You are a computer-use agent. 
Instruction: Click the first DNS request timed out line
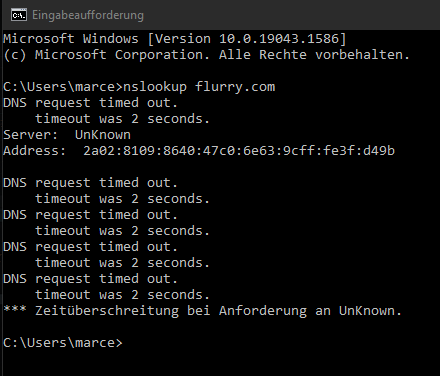click(x=90, y=103)
